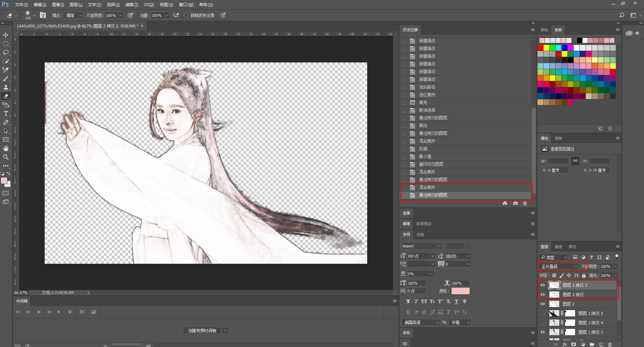The image size is (644, 347).
Task: Select the Brush tool in toolbar
Action: click(6, 79)
